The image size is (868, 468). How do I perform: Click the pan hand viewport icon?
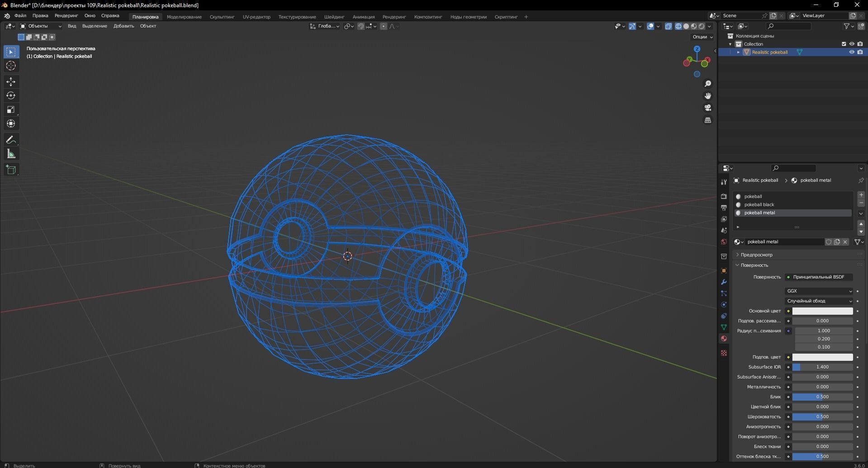point(708,96)
